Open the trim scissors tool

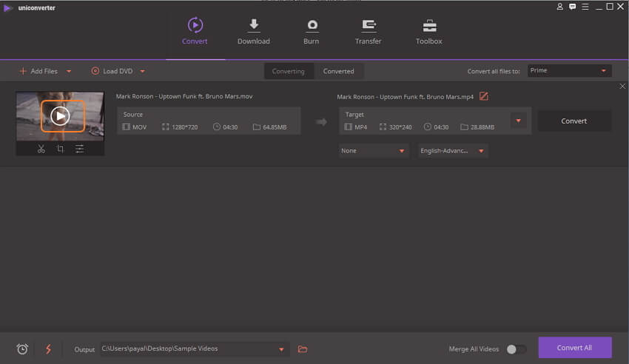tap(41, 149)
